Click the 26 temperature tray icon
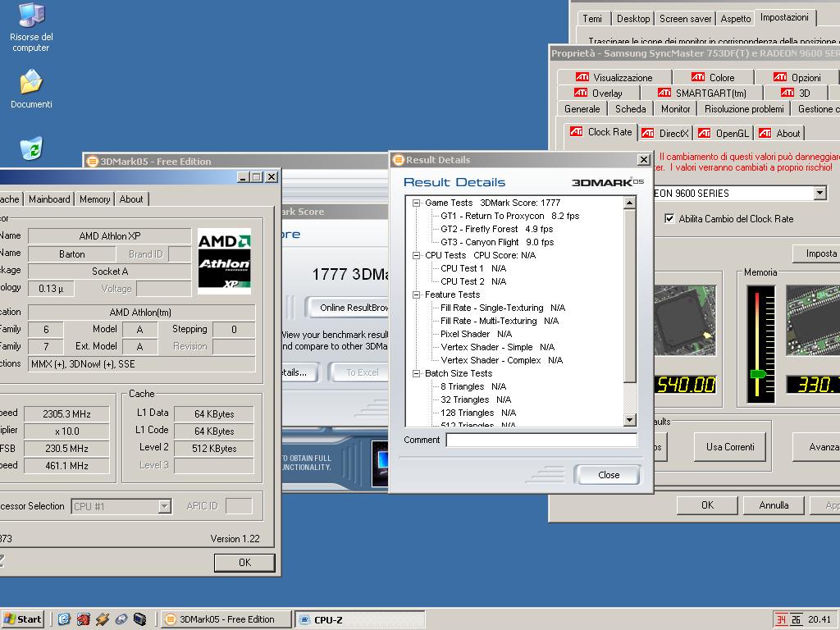 point(796,619)
